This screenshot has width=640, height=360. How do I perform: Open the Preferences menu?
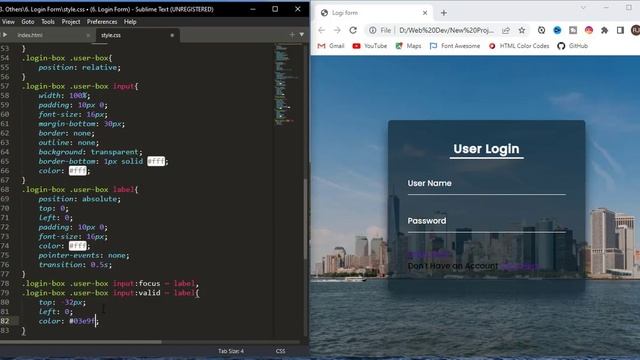point(102,22)
